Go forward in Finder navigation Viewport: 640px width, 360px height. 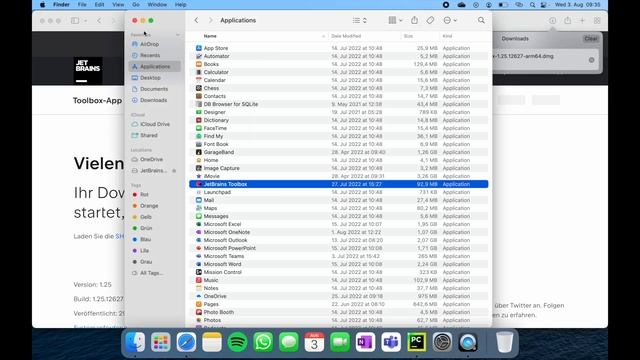pyautogui.click(x=210, y=20)
